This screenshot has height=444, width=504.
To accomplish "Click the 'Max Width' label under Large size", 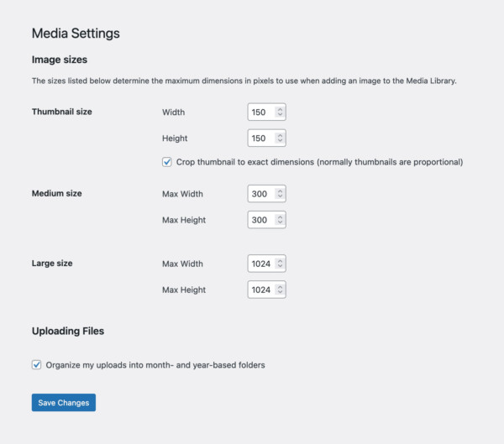I will pyautogui.click(x=182, y=264).
